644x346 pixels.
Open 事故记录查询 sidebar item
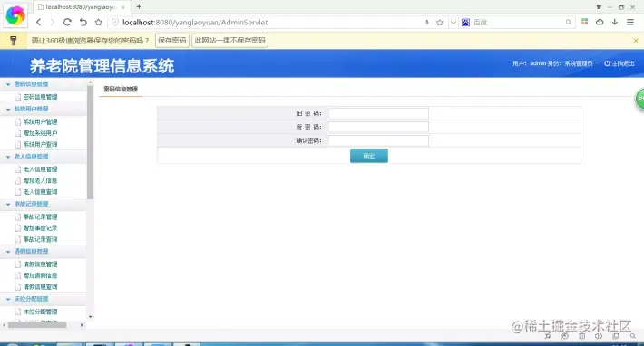tap(40, 239)
